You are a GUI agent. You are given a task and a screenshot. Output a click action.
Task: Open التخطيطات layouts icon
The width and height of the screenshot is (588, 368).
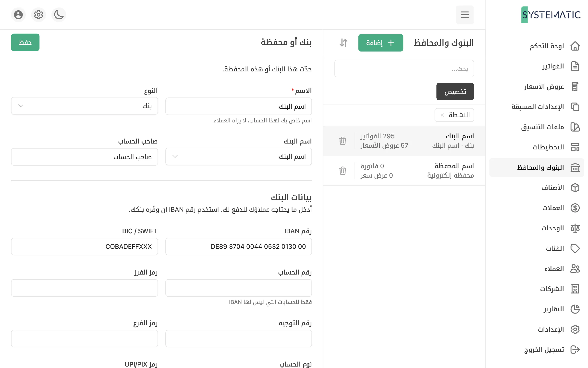575,147
